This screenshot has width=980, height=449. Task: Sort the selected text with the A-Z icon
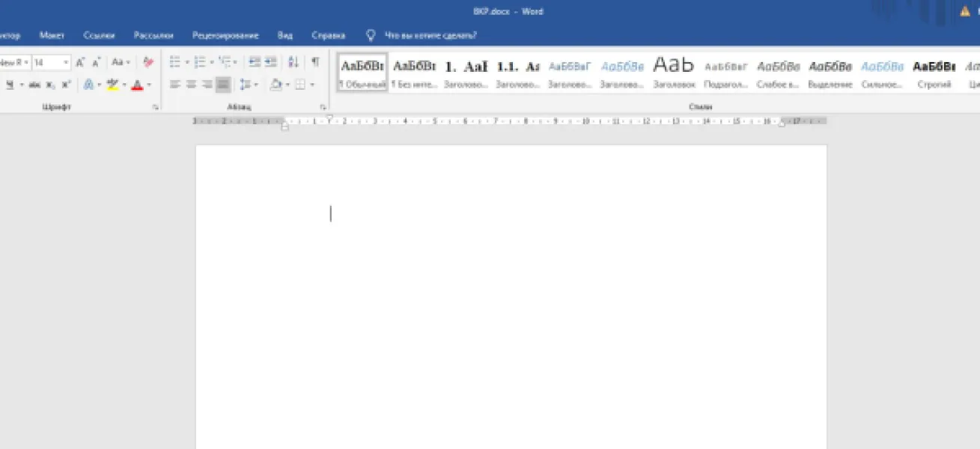pos(293,62)
